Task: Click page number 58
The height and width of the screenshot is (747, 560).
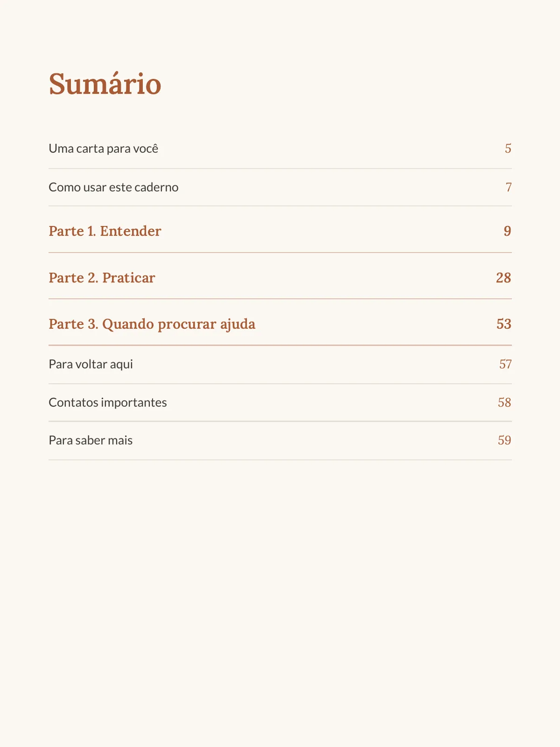Action: pos(504,402)
